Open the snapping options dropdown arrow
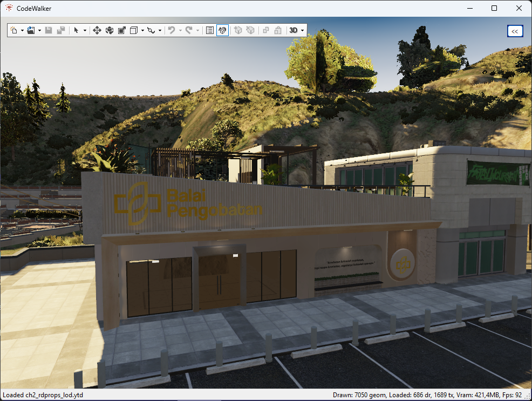This screenshot has height=401, width=532. [160, 31]
